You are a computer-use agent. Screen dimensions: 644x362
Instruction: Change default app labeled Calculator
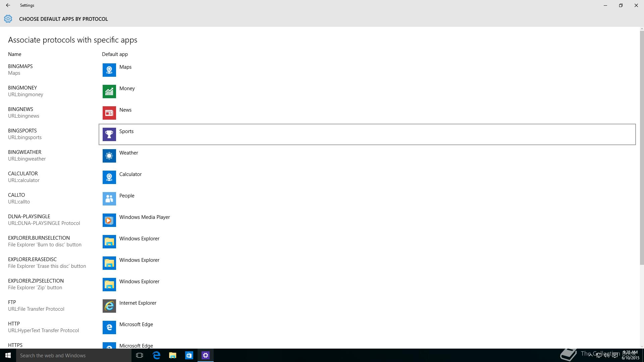(x=367, y=177)
